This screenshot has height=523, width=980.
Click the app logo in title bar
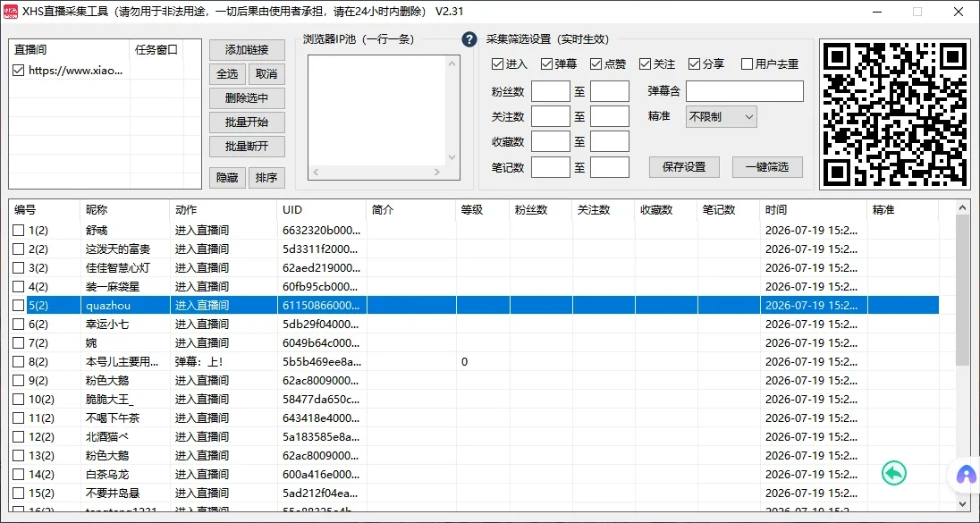point(10,12)
